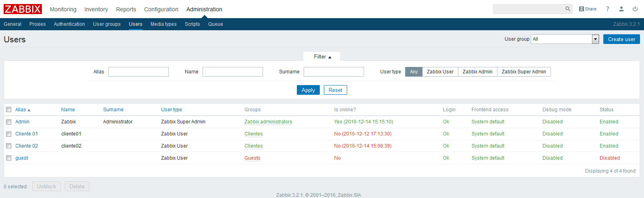Image resolution: width=644 pixels, height=198 pixels.
Task: Open the Cliente 01 user link
Action: (27, 134)
